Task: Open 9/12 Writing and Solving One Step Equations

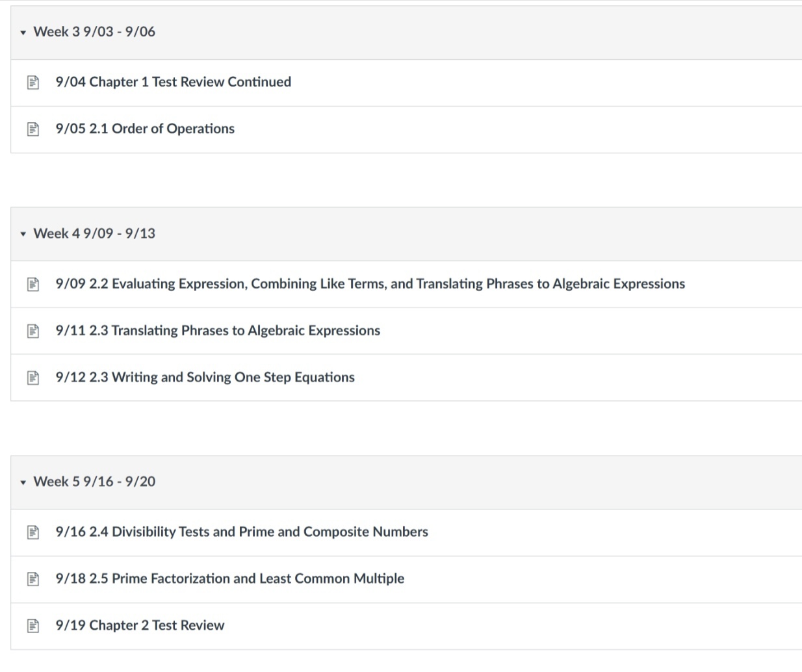Action: click(x=205, y=377)
